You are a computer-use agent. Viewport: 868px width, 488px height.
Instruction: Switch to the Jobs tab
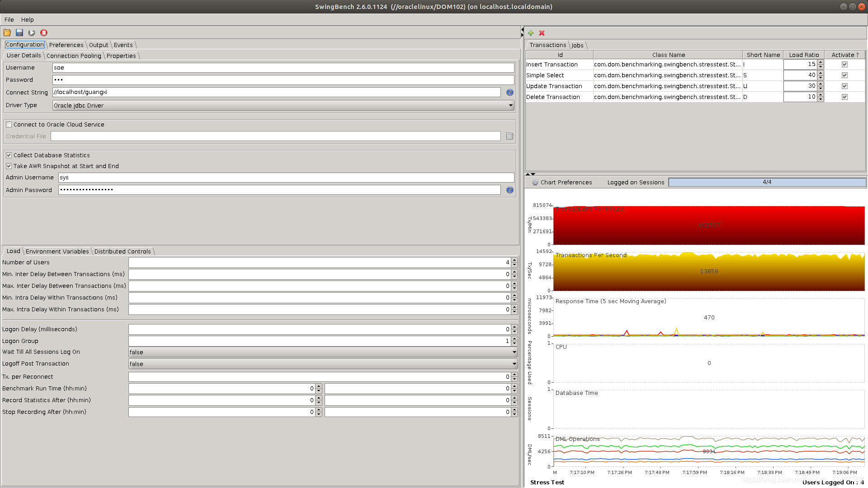(577, 46)
